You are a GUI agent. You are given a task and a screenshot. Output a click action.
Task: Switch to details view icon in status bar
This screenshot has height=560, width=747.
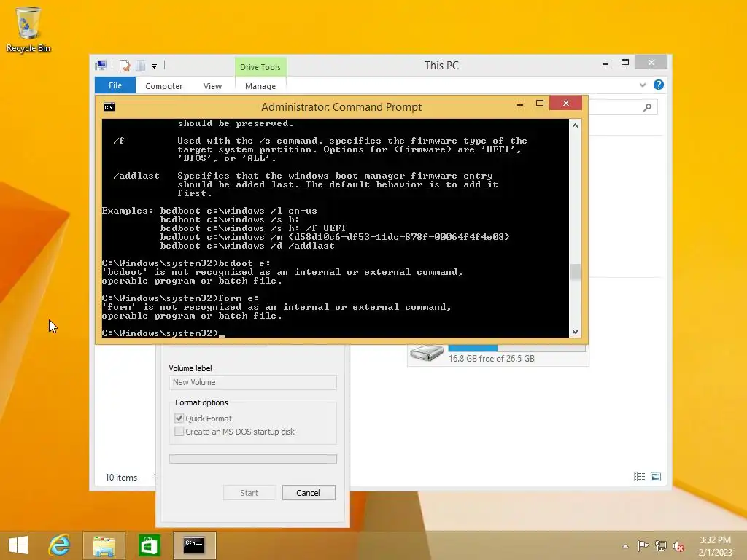pos(639,477)
